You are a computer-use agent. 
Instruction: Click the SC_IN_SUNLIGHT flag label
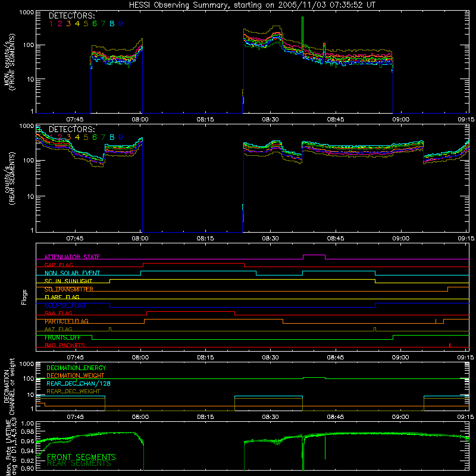pyautogui.click(x=68, y=281)
